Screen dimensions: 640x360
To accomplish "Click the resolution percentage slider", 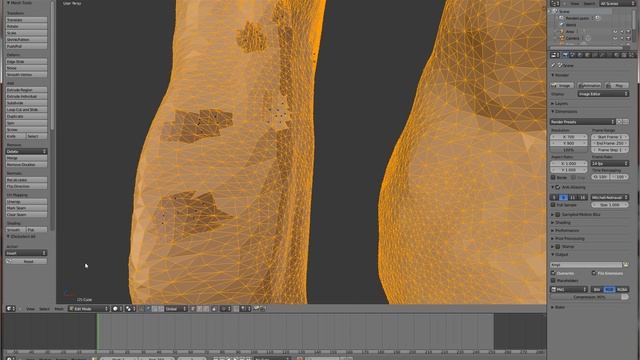I will [x=569, y=150].
